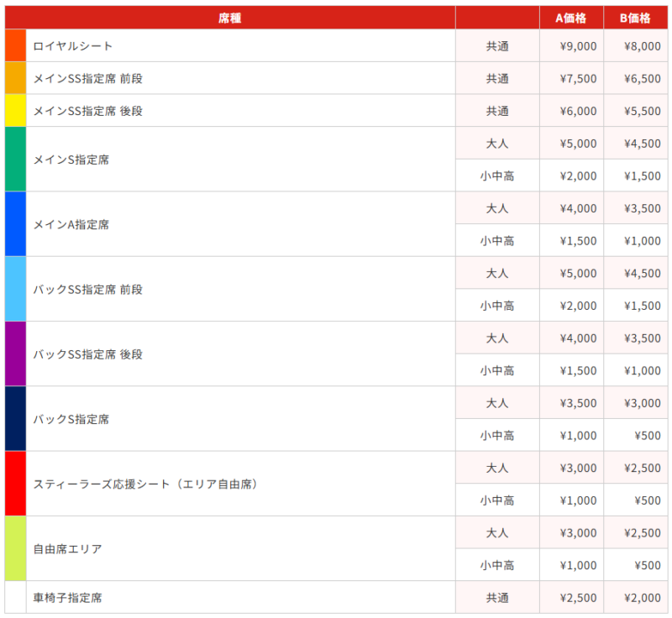This screenshot has height=618, width=672.
Task: Click the amber swatch beside メインSS指定席 前段
Action: tap(15, 78)
